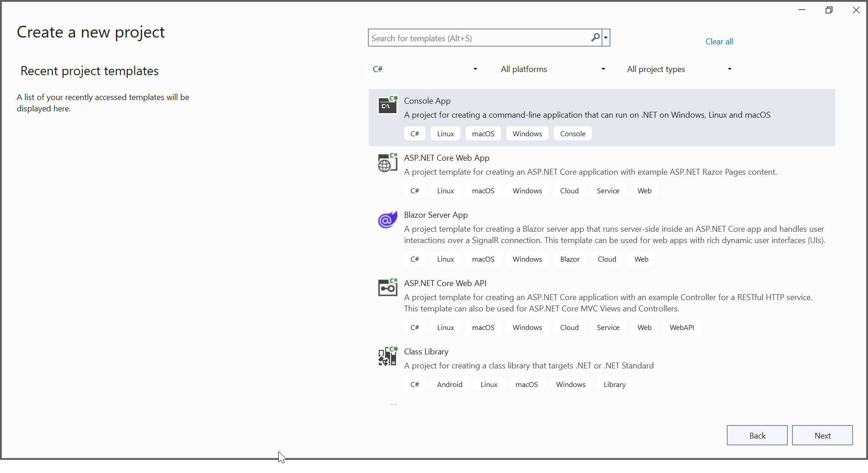868x473 pixels.
Task: Click the Next button
Action: click(x=822, y=435)
